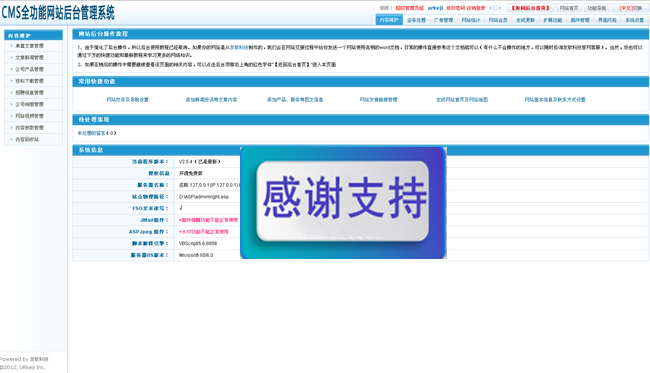Click the 开源免费版 license value

pos(191,173)
